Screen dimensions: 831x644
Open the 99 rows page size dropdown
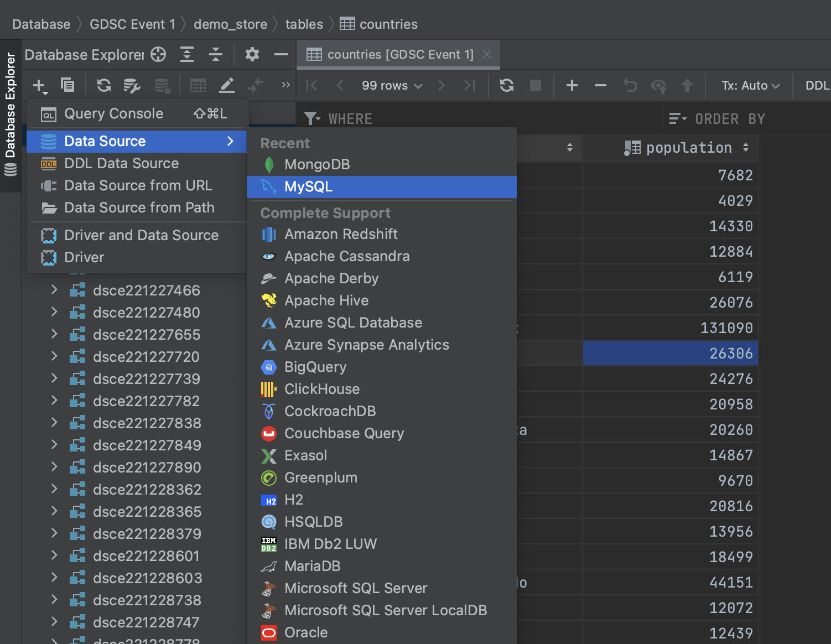tap(392, 85)
